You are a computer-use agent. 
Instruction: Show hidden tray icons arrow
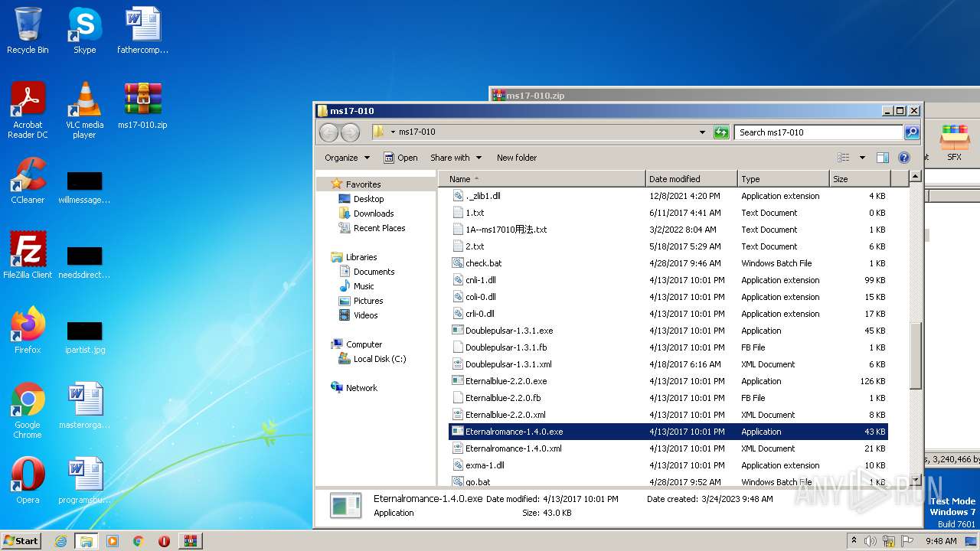point(854,541)
